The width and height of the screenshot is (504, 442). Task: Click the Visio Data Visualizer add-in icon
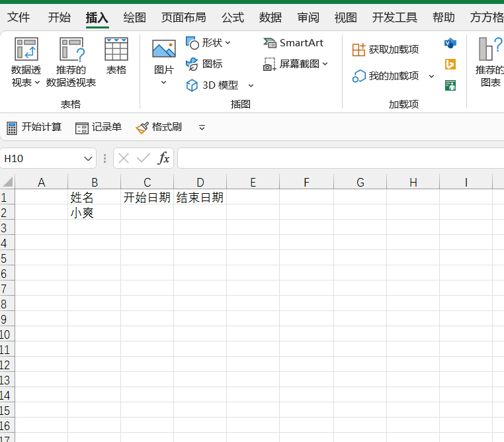click(x=450, y=43)
